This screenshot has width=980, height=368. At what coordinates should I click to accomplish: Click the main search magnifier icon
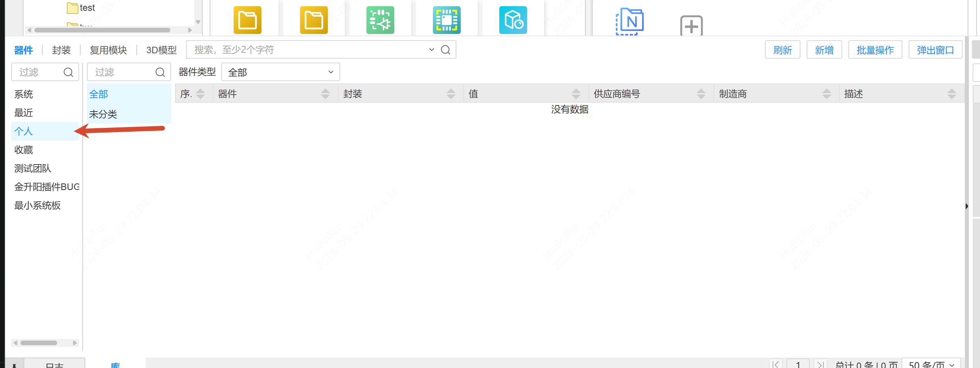(446, 50)
